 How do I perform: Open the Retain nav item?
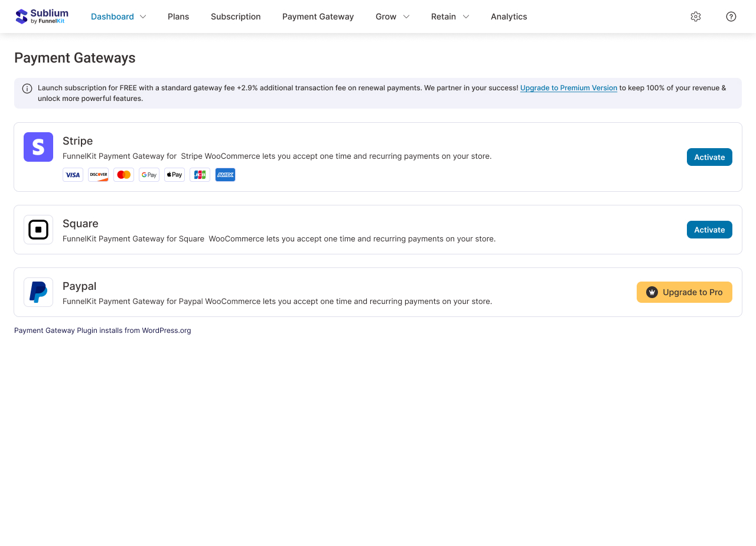[x=444, y=17]
